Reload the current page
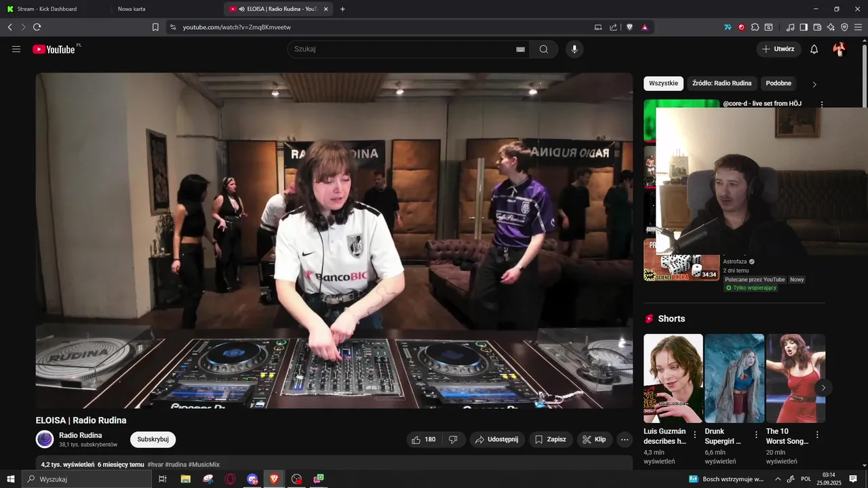The width and height of the screenshot is (868, 488). click(x=37, y=27)
